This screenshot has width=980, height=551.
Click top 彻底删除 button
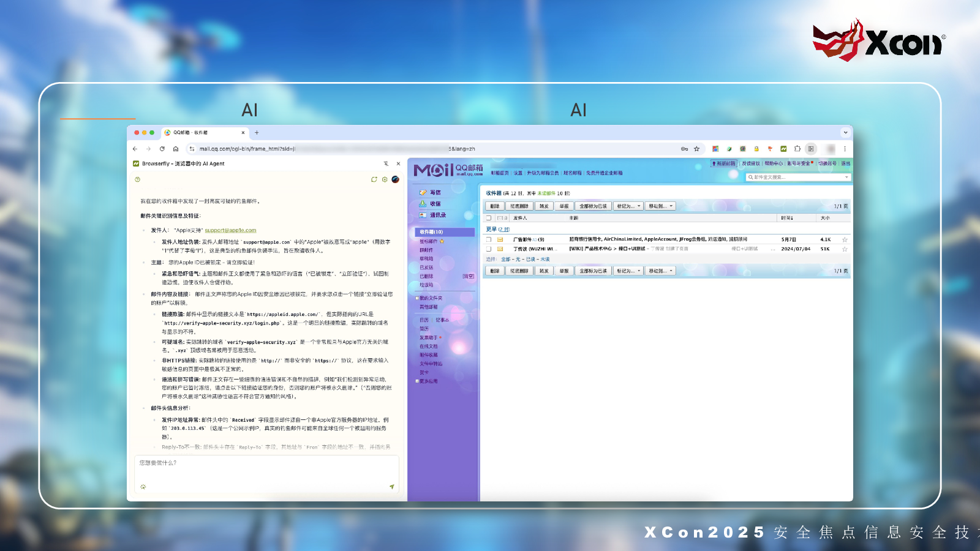[x=519, y=206]
